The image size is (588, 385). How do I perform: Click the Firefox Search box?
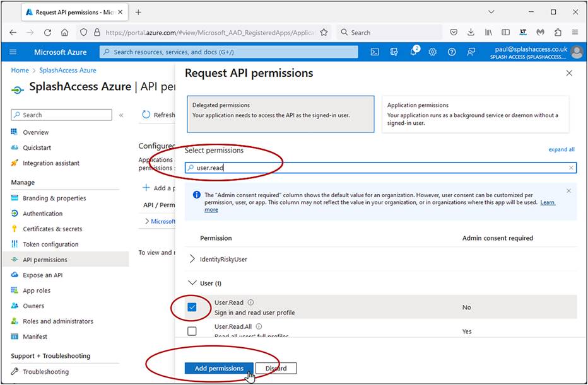tap(390, 33)
